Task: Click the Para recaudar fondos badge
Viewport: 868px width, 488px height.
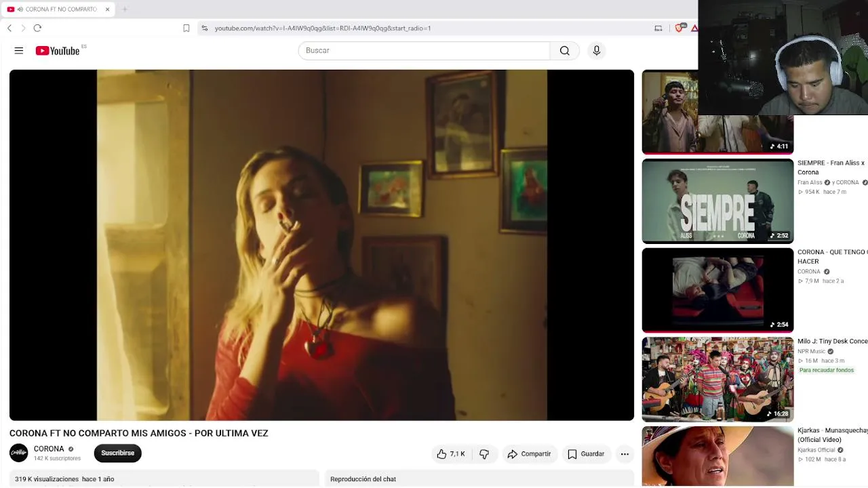Action: 827,370
